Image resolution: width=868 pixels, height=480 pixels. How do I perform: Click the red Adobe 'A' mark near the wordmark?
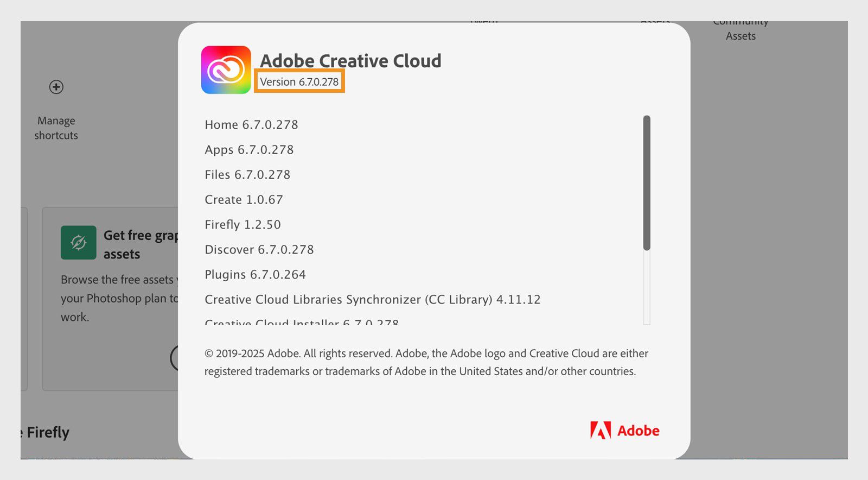pos(599,431)
